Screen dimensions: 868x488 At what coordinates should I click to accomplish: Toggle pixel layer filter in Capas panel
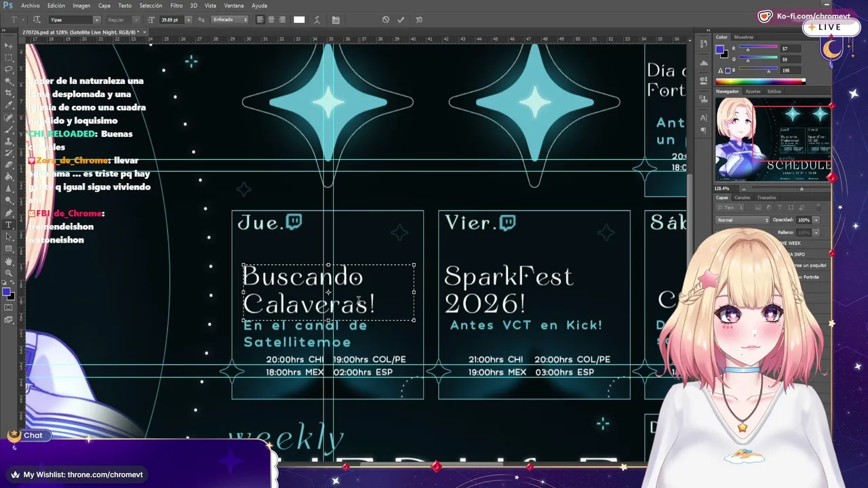[758, 207]
